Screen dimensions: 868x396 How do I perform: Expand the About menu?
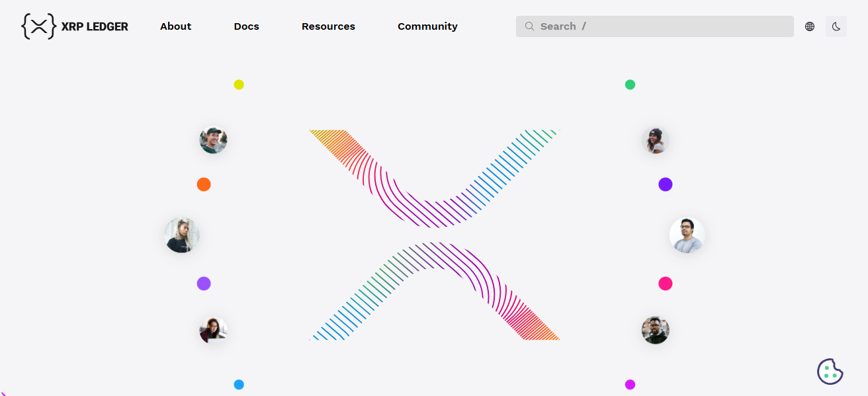[x=175, y=26]
